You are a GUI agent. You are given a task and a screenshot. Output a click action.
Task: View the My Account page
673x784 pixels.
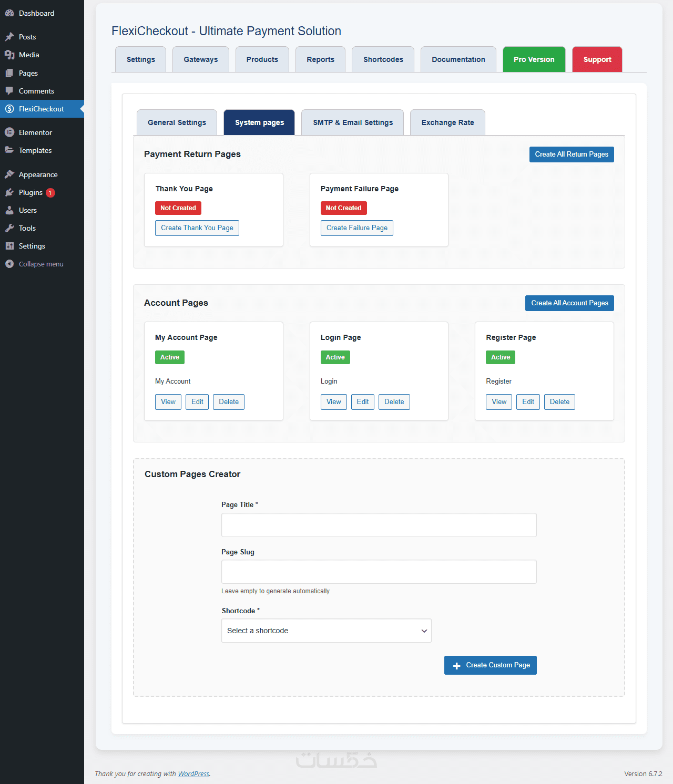point(168,402)
